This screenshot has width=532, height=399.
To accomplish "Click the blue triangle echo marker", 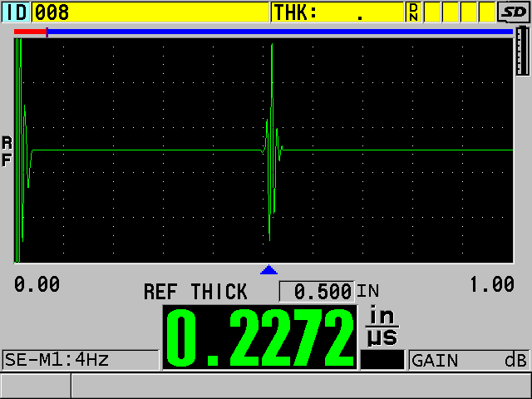I will 268,270.
